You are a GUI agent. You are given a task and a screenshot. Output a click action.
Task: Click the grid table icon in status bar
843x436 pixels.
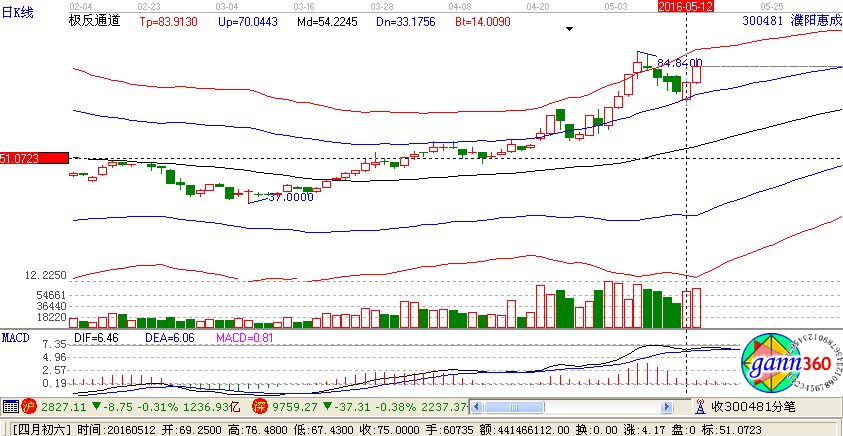point(10,407)
